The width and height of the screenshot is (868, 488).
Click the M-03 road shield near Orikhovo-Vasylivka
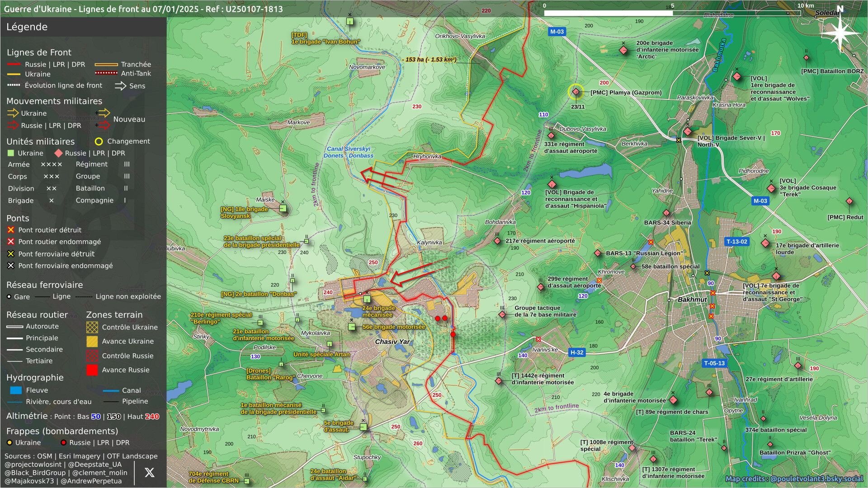557,32
